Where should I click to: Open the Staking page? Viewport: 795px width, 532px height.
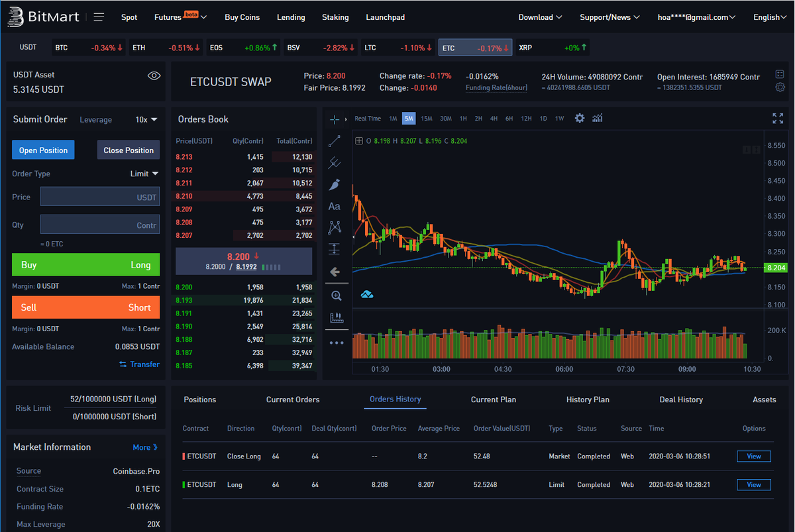[x=335, y=17]
